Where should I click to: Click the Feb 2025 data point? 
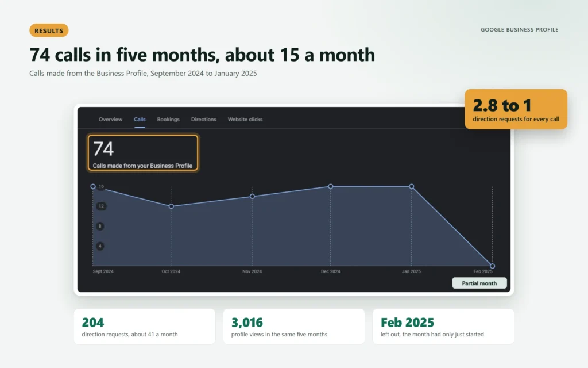tap(492, 266)
